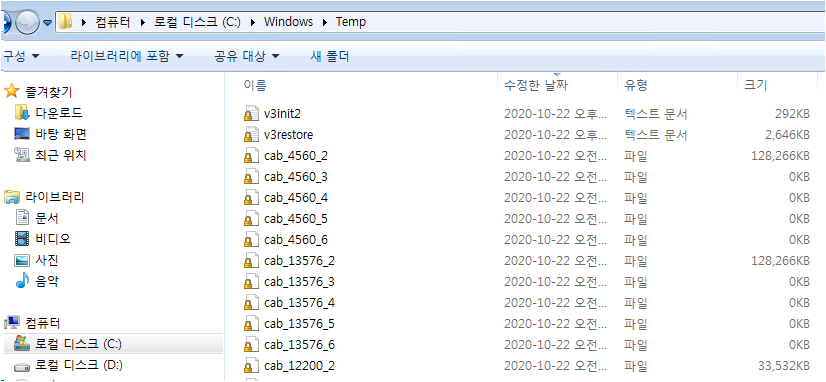Viewport: 826px width, 382px height.
Task: Select the file cab_13576_6
Action: point(299,345)
